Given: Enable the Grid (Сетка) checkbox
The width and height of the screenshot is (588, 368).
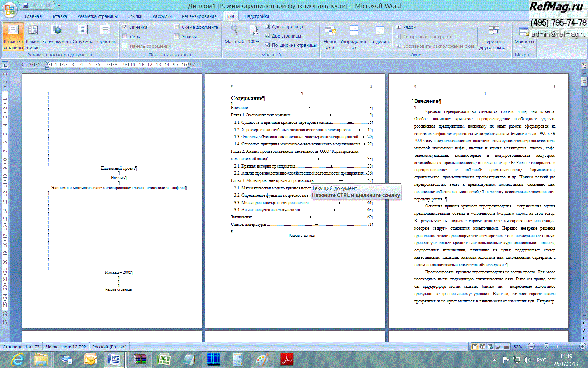Looking at the screenshot, I should click(x=125, y=36).
